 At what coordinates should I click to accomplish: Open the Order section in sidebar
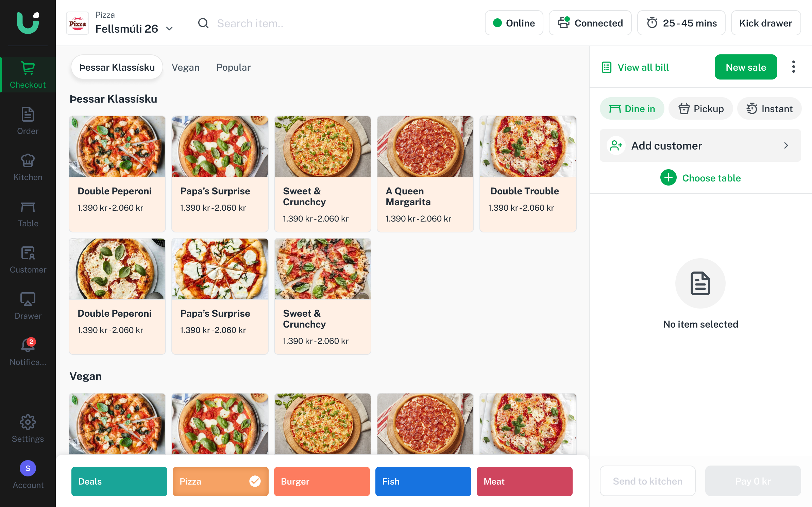pyautogui.click(x=28, y=121)
